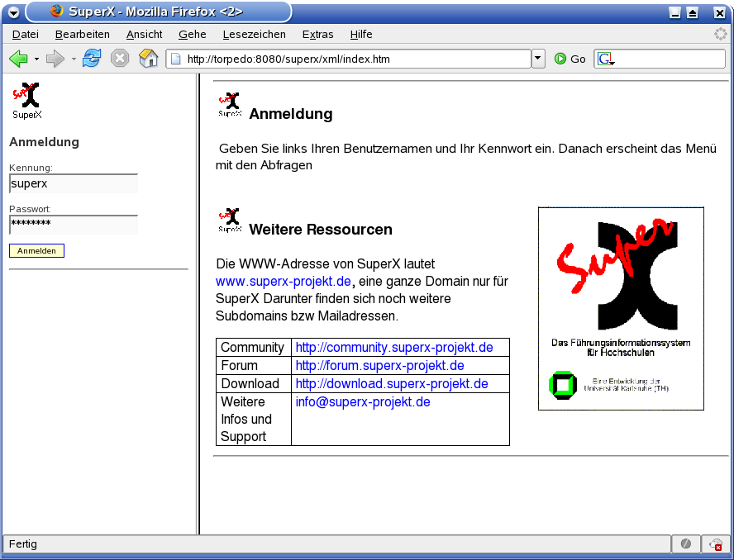Click the grey Forward arrow
The image size is (734, 560).
[55, 59]
